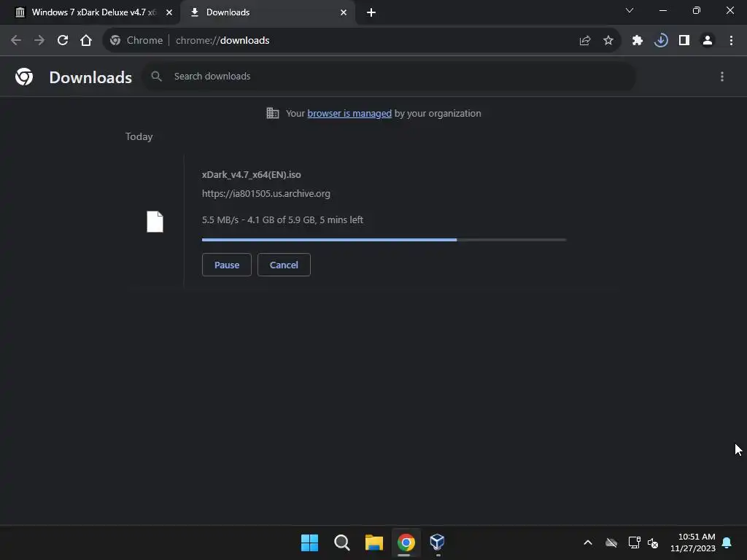This screenshot has width=747, height=560.
Task: Cancel the xDark ISO download
Action: 284,265
